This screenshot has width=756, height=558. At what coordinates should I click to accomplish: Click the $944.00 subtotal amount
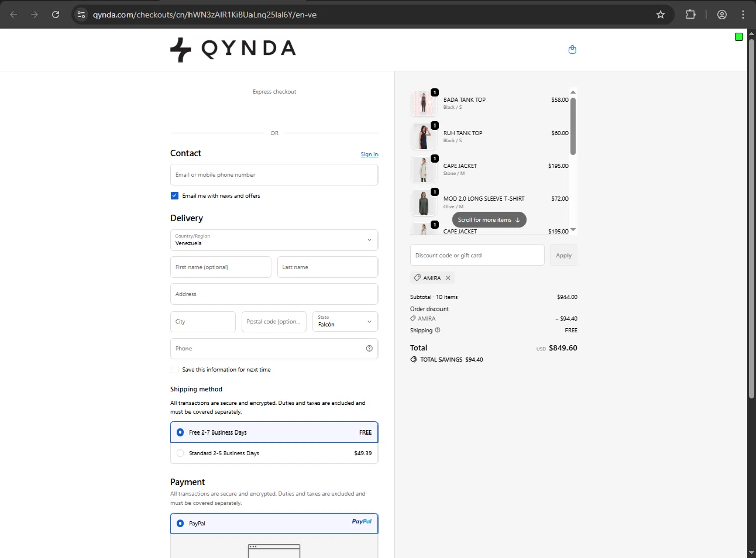click(567, 297)
